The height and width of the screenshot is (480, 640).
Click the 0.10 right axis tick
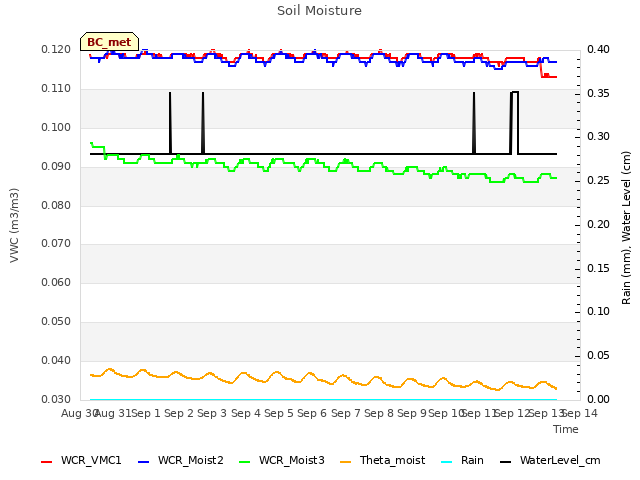pyautogui.click(x=598, y=311)
